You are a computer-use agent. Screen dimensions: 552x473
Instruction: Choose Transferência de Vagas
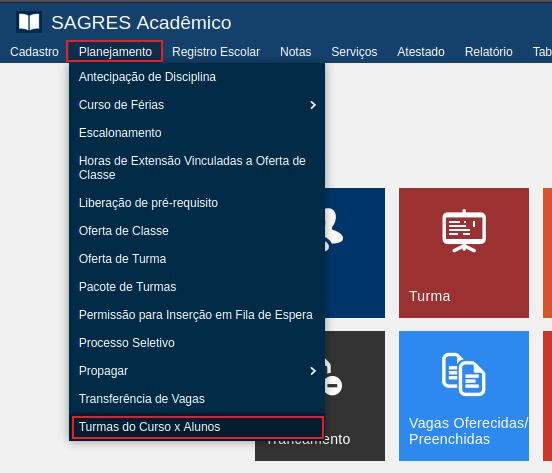pyautogui.click(x=197, y=399)
